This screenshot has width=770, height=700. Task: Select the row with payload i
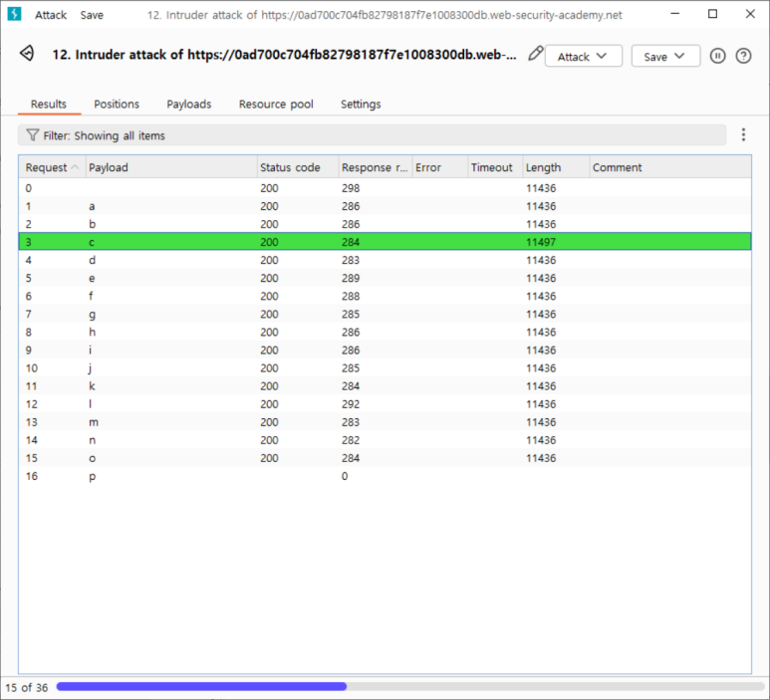pos(385,350)
